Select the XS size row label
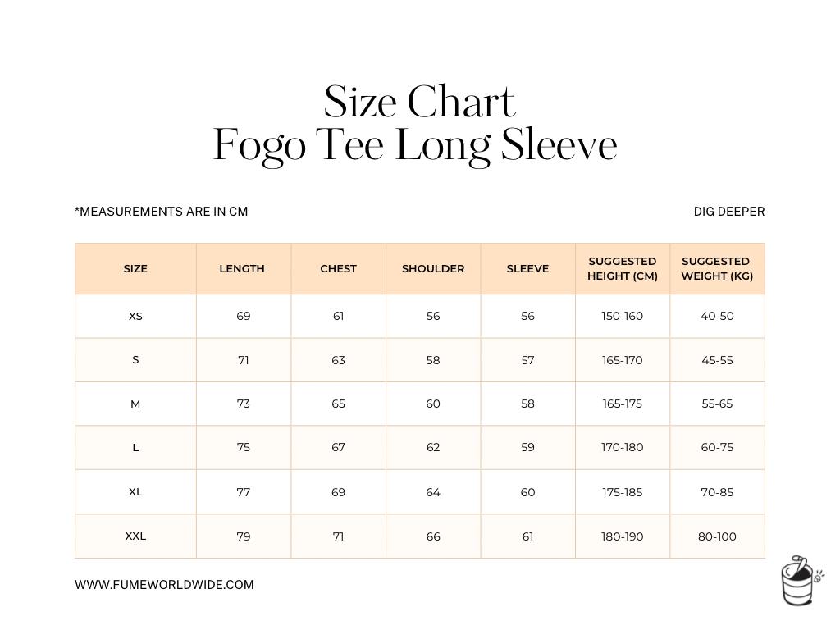 click(x=135, y=317)
